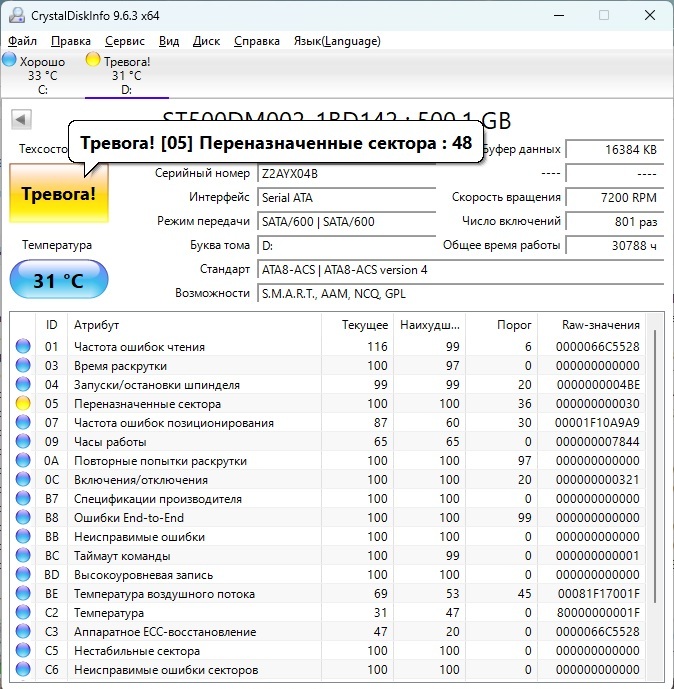Click the CrystalDiskInfo app icon in title bar

(x=17, y=15)
